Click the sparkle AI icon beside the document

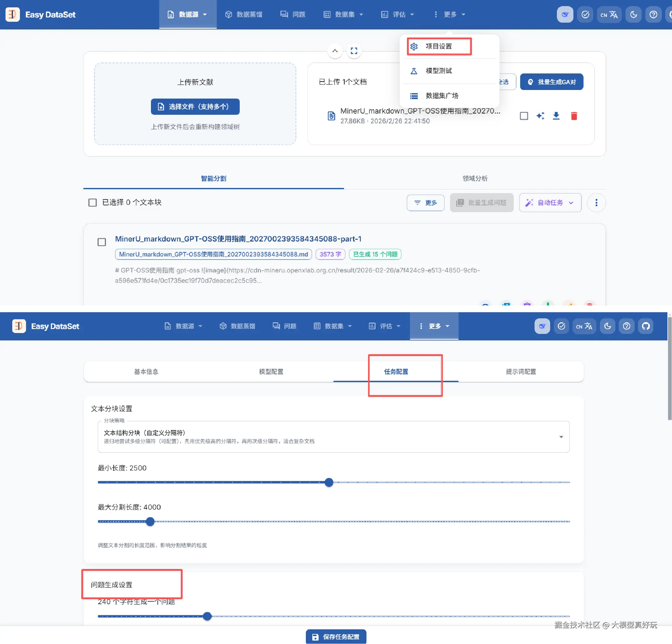(540, 116)
